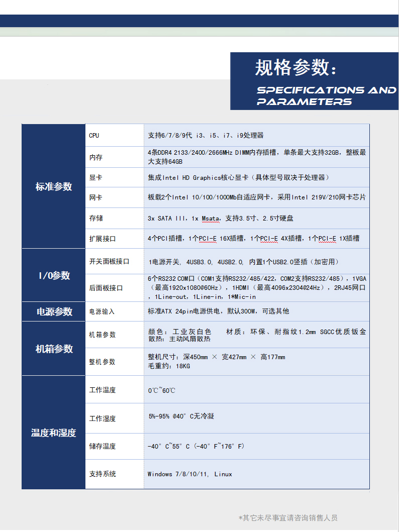Click the CPU row label
Image resolution: width=399 pixels, height=532 pixels.
(x=94, y=136)
